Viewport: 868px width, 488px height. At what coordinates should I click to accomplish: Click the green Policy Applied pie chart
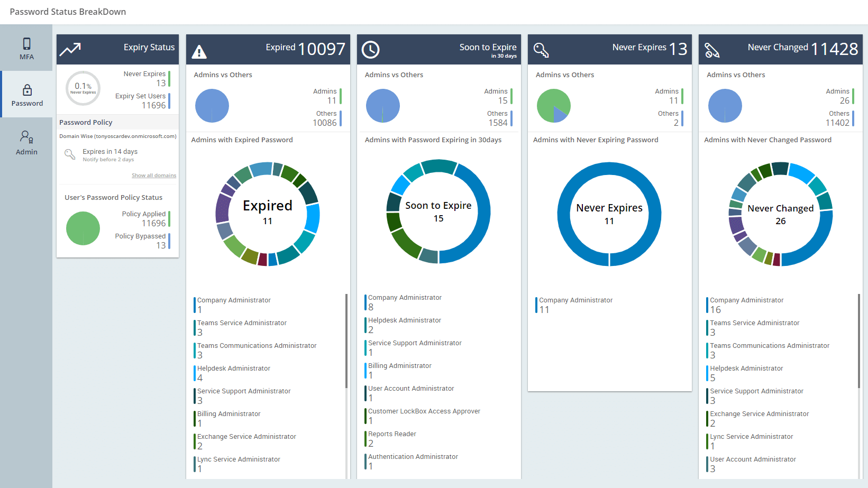(83, 228)
